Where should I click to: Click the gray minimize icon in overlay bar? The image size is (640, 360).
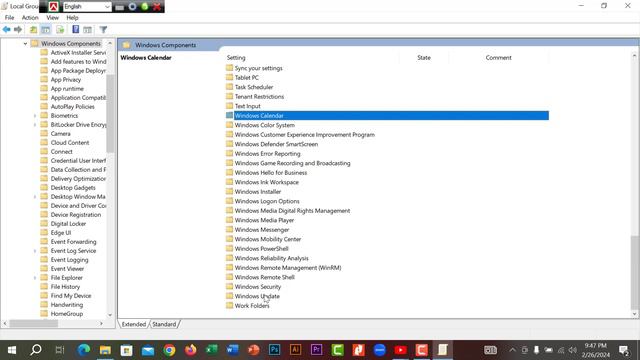click(120, 7)
